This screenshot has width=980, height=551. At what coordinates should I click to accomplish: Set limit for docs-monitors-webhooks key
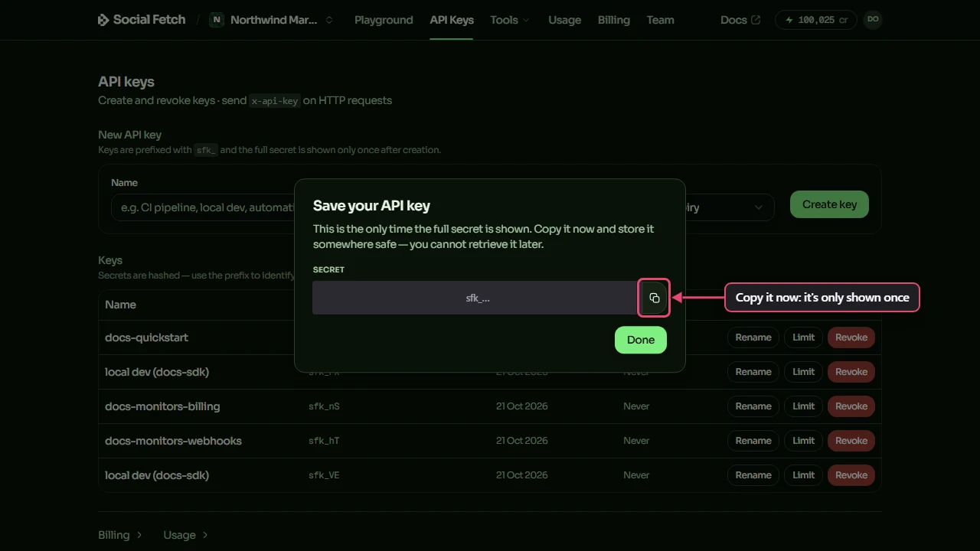(x=803, y=441)
